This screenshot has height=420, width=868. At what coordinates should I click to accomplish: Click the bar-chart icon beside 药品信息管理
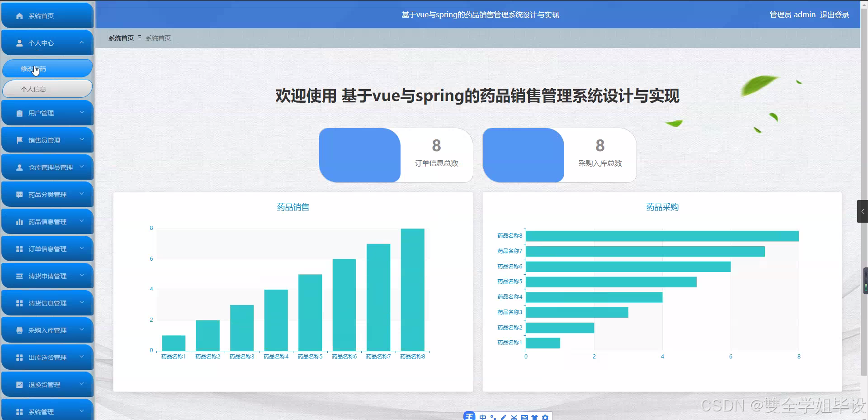pyautogui.click(x=19, y=221)
